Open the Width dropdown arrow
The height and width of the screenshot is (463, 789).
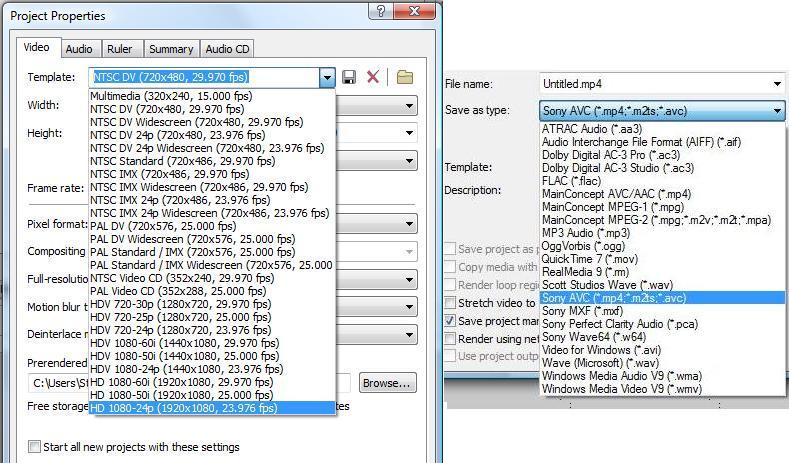point(409,106)
